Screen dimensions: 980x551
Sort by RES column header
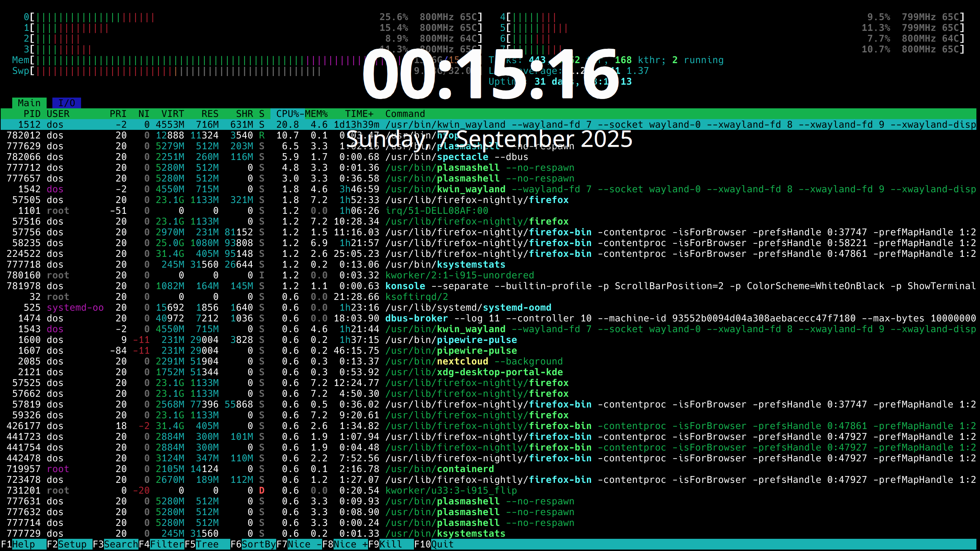210,114
